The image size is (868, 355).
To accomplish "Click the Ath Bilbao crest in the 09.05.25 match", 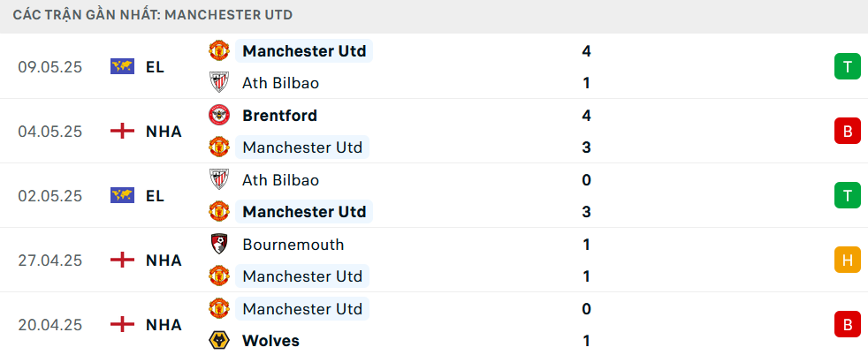I will (218, 83).
